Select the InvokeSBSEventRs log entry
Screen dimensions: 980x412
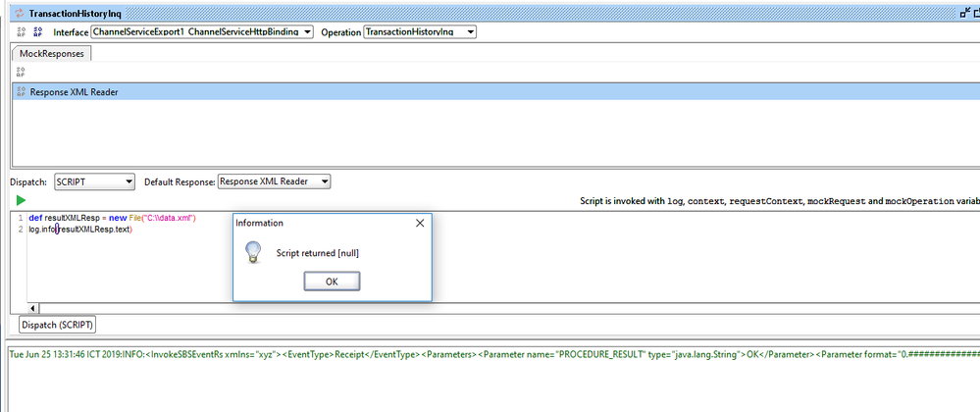[494, 354]
